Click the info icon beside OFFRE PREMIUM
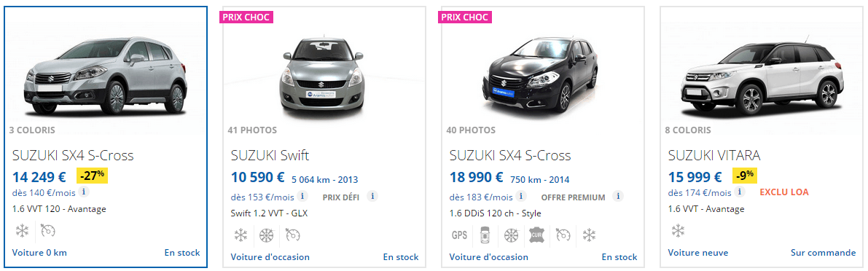Viewport: 868px width, 271px height. 618,197
